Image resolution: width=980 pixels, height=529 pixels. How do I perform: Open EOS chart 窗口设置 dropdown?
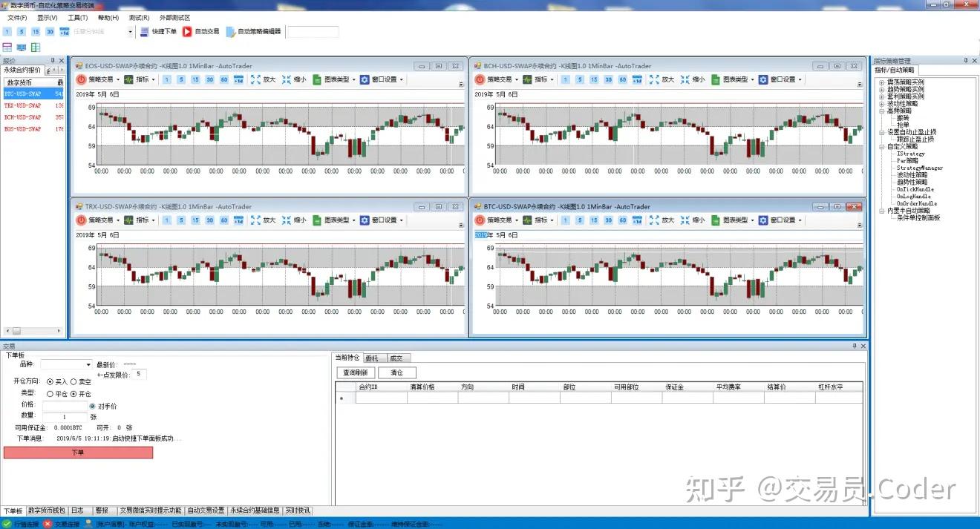(x=402, y=79)
